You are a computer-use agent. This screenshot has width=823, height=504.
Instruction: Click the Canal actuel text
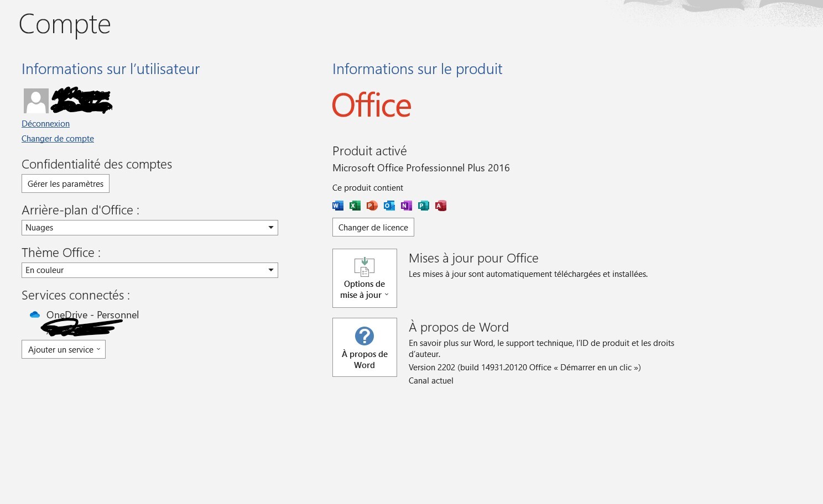pos(431,381)
